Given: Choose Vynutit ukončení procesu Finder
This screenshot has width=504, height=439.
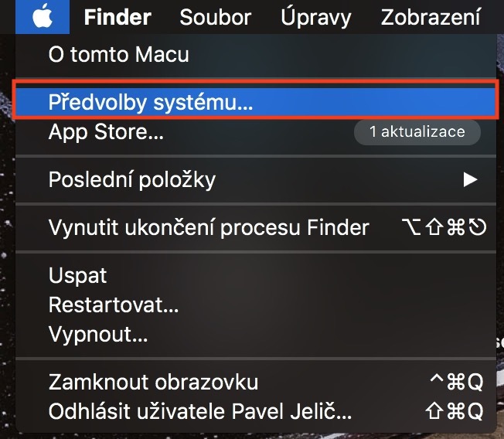Looking at the screenshot, I should [x=209, y=228].
